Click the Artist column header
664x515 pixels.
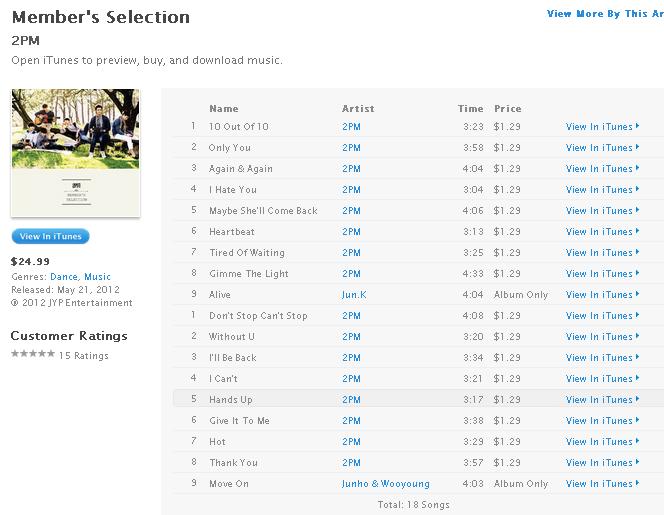(358, 109)
